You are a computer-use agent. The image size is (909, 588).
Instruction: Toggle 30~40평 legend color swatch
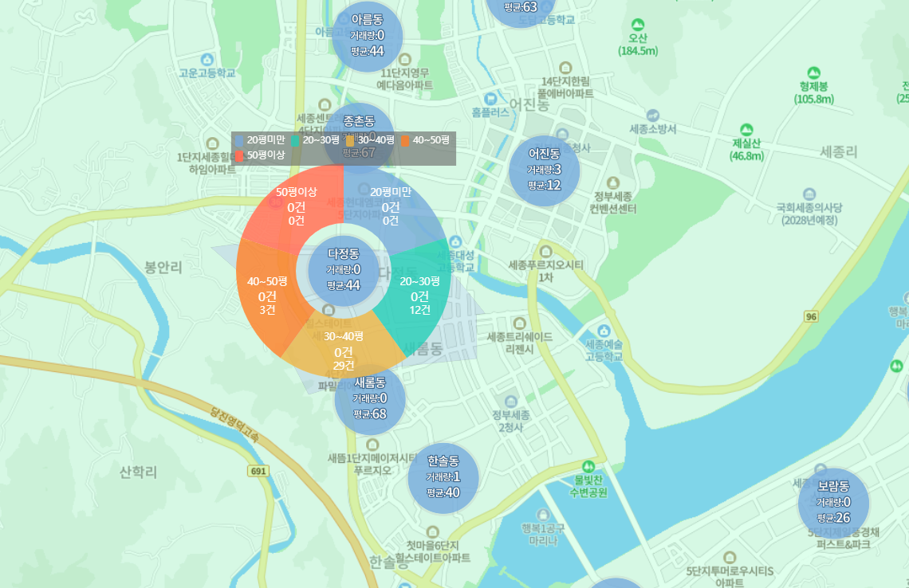[x=350, y=140]
